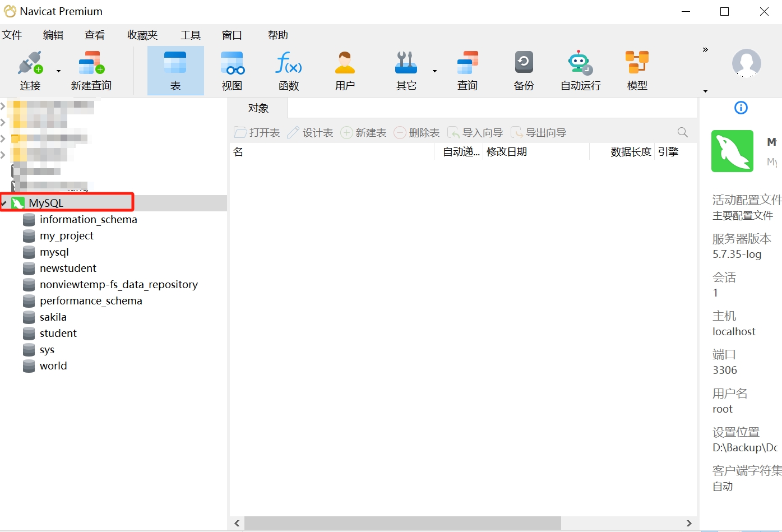The image size is (782, 532).
Task: Click the Automation (自动运行) robot icon
Action: click(580, 63)
